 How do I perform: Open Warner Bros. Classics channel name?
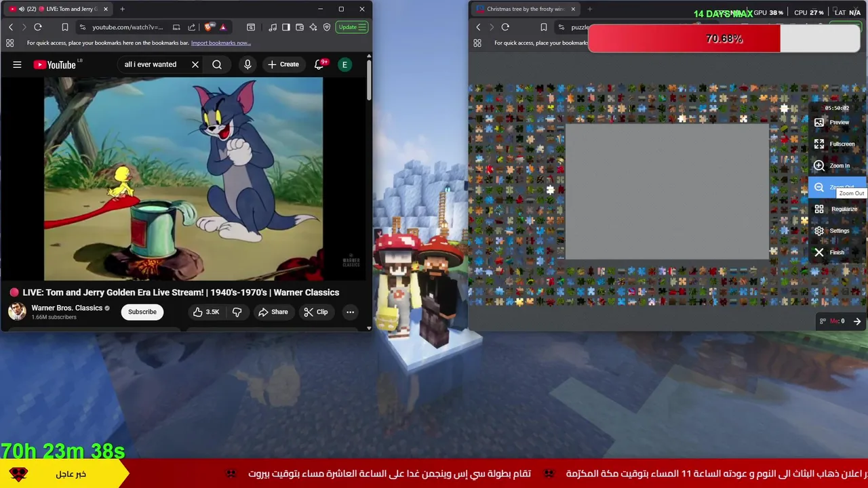(x=66, y=308)
